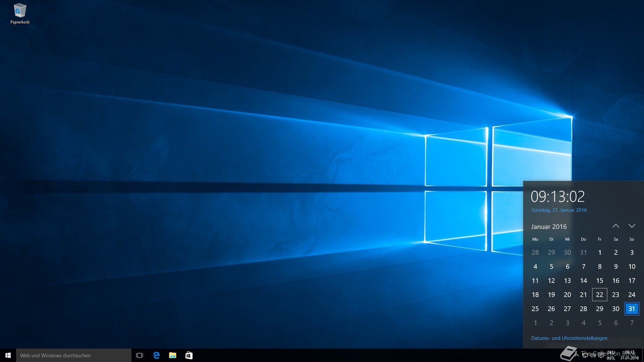Select white January 3 under So
This screenshot has height=362, width=644.
(632, 252)
